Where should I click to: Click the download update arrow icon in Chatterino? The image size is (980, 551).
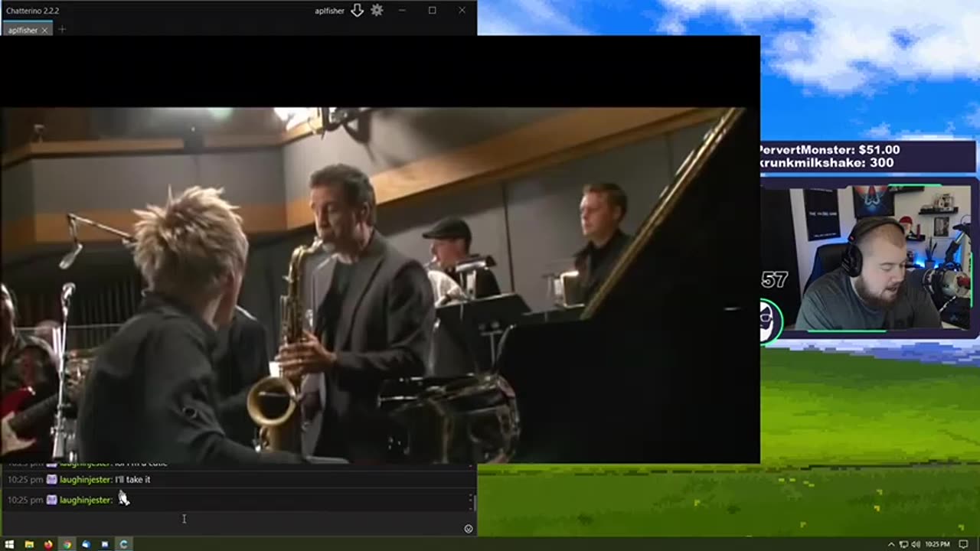pos(357,11)
